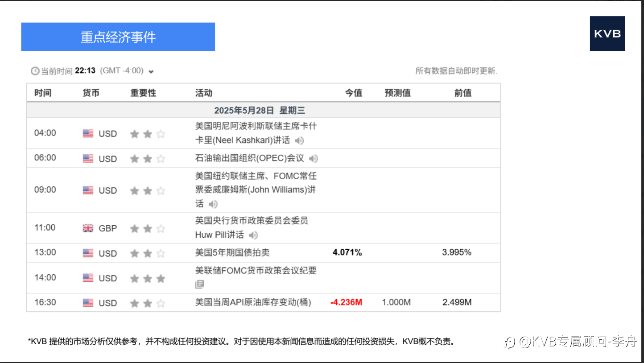Click speaker icon for Huw Pill speech
The width and height of the screenshot is (644, 363).
click(x=253, y=235)
